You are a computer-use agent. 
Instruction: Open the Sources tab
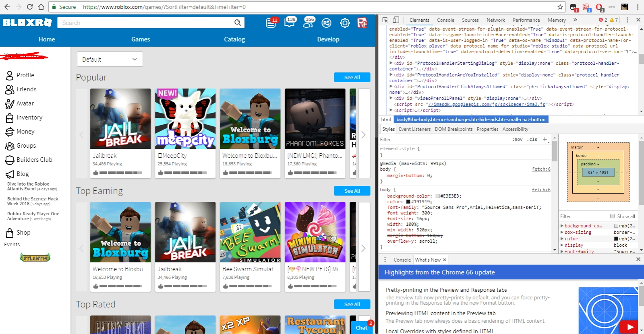click(x=470, y=20)
